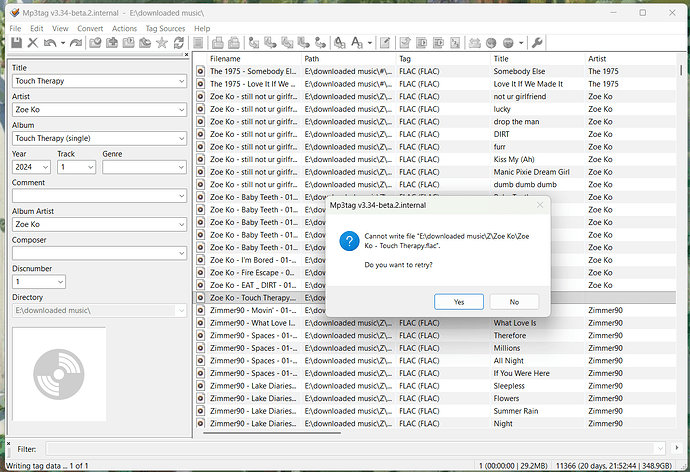Click the Tag to Tag converter icon

pos(320,43)
